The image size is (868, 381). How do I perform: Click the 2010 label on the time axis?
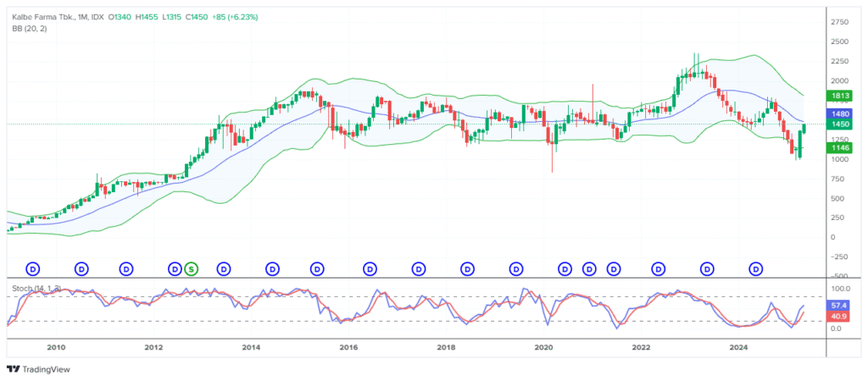point(56,347)
